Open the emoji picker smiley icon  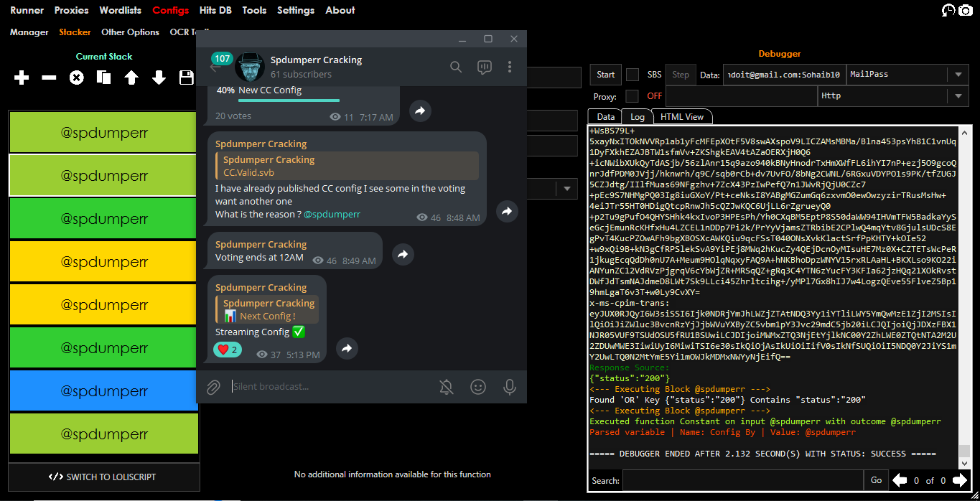478,387
